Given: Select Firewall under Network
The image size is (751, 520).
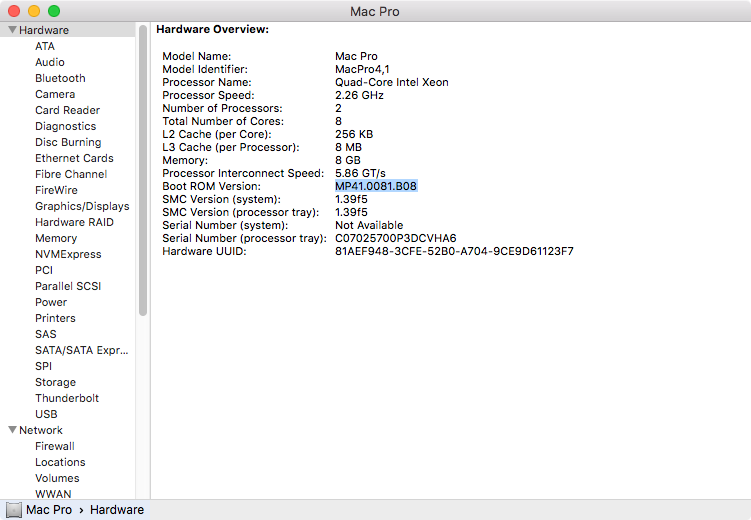Looking at the screenshot, I should pos(55,446).
